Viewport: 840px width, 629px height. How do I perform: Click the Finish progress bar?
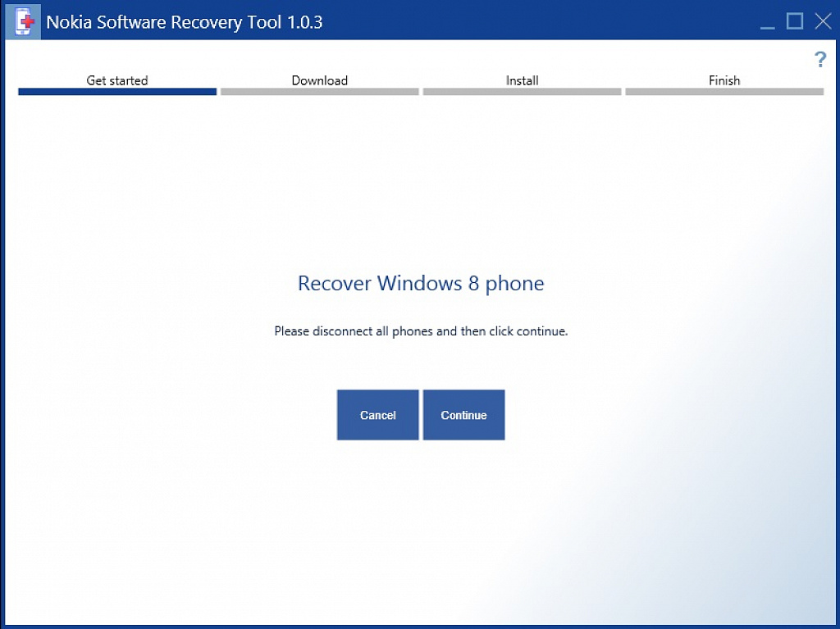click(x=725, y=92)
